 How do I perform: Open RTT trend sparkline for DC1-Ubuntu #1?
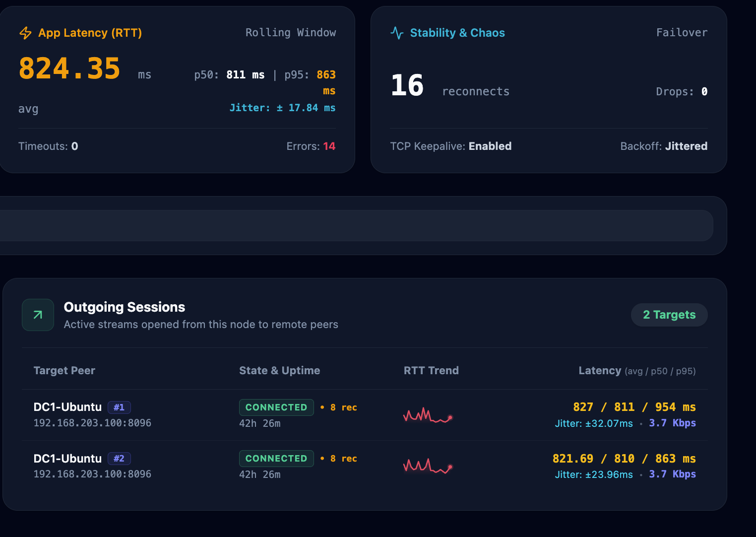(428, 415)
